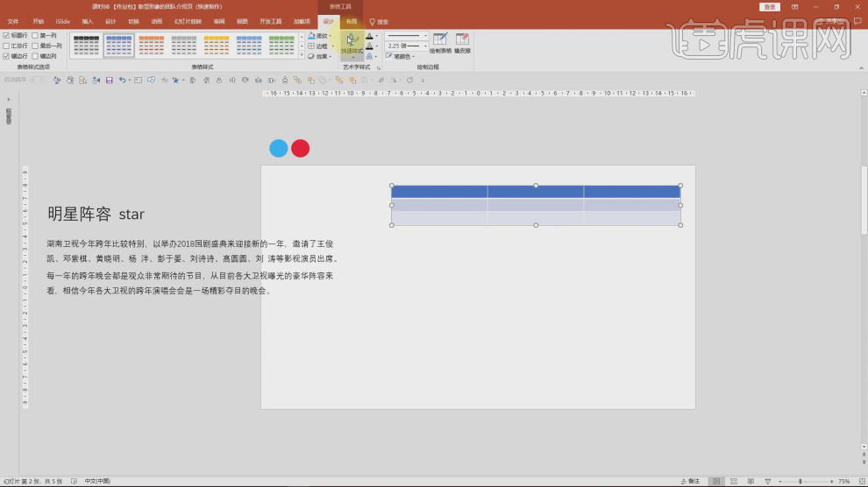Collapse the ribbon with the arrow
Image resolution: width=868 pixels, height=487 pixels.
(x=861, y=68)
